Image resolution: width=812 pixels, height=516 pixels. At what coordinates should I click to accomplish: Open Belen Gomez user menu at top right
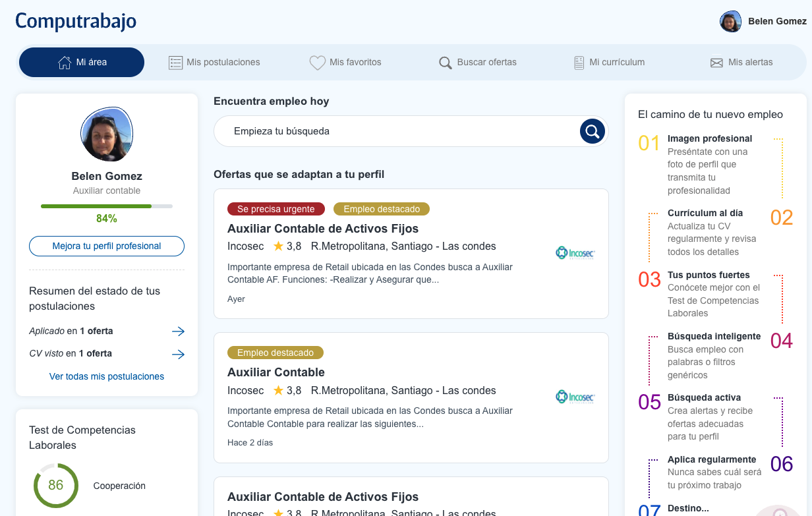(x=763, y=21)
